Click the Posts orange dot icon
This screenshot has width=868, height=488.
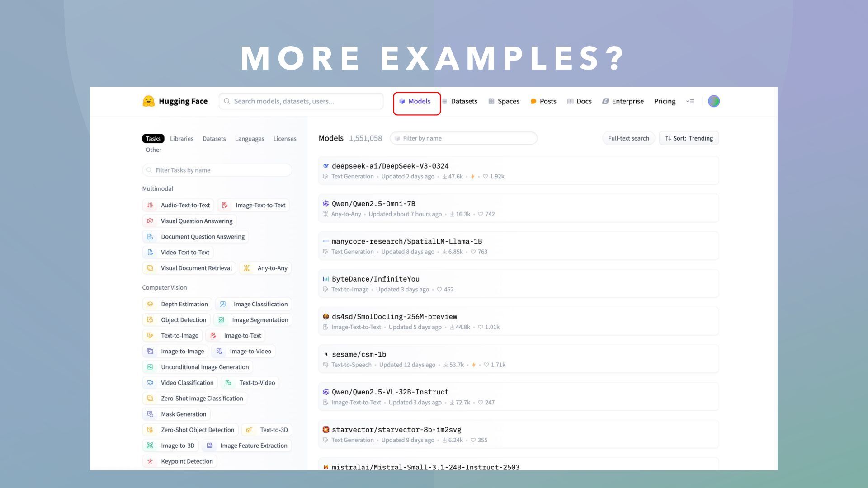point(533,101)
